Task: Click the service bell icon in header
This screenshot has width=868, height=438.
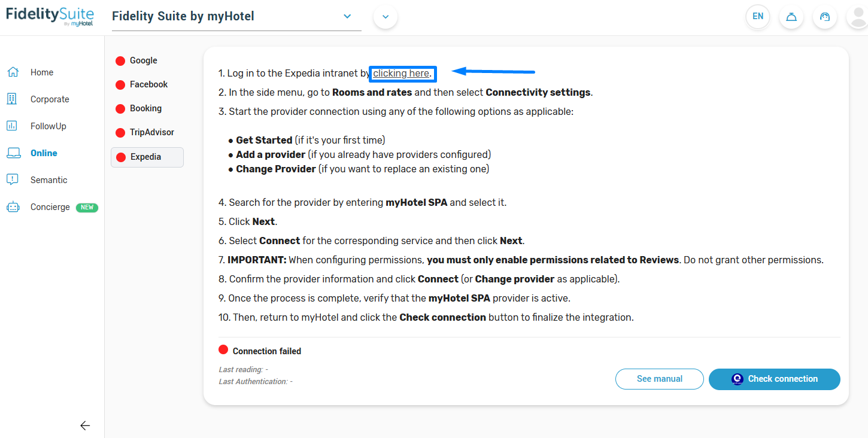Action: coord(791,17)
